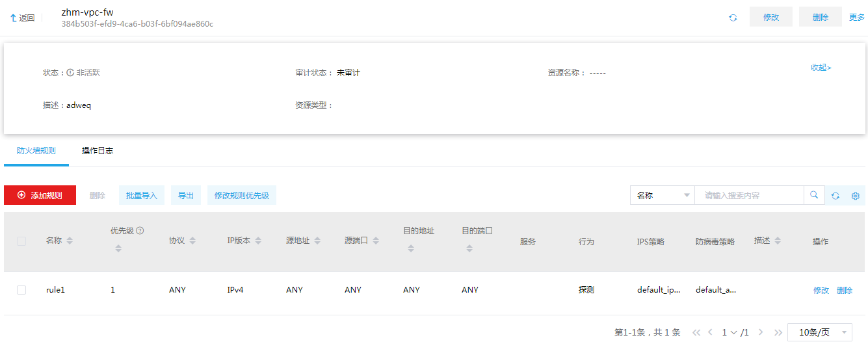868x344 pixels.
Task: Jump to last page double arrow
Action: pyautogui.click(x=778, y=332)
